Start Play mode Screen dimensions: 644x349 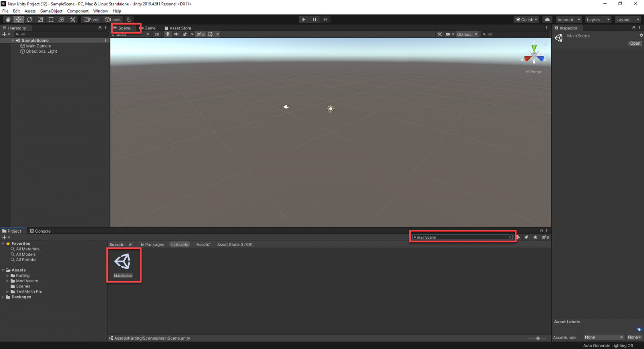tap(304, 19)
